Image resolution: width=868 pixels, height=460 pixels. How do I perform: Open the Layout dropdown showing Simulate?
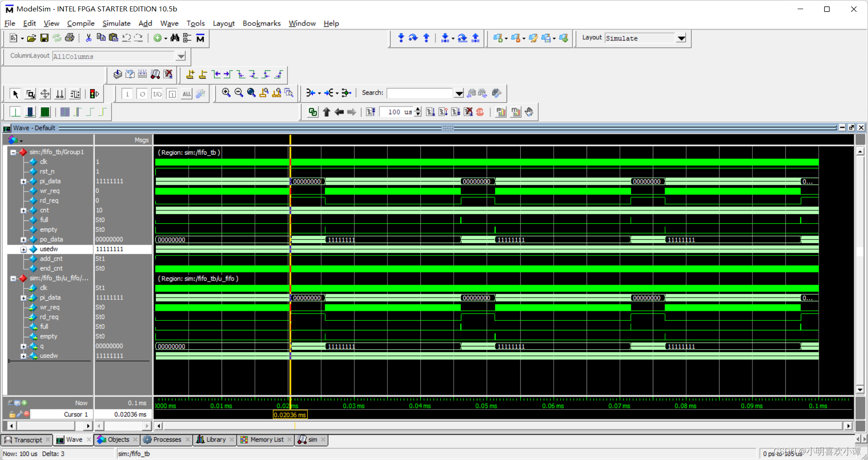pos(681,38)
